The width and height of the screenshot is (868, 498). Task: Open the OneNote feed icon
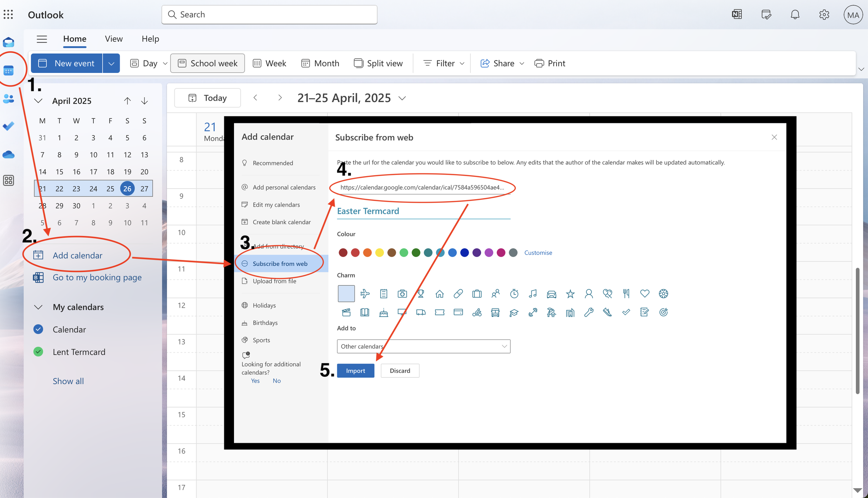click(x=737, y=15)
